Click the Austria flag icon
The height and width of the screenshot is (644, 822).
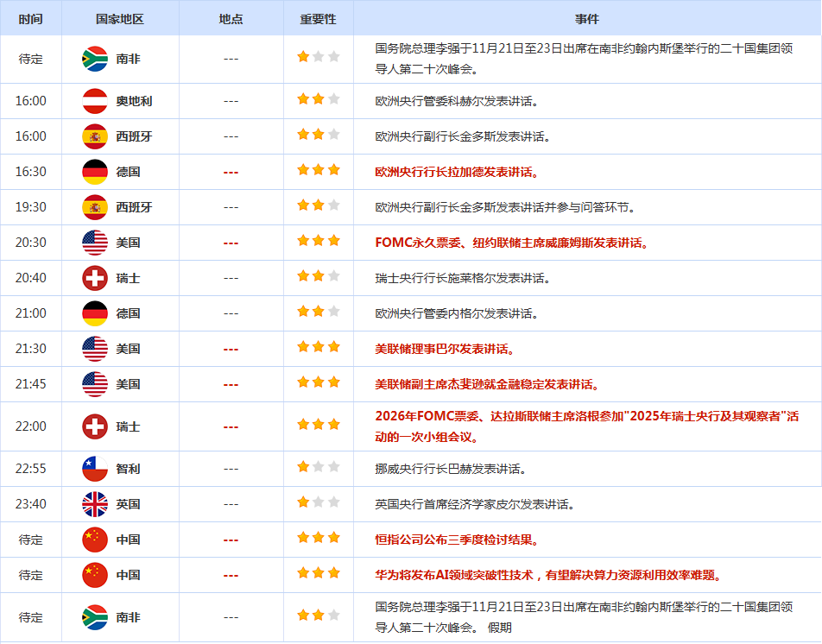[95, 101]
